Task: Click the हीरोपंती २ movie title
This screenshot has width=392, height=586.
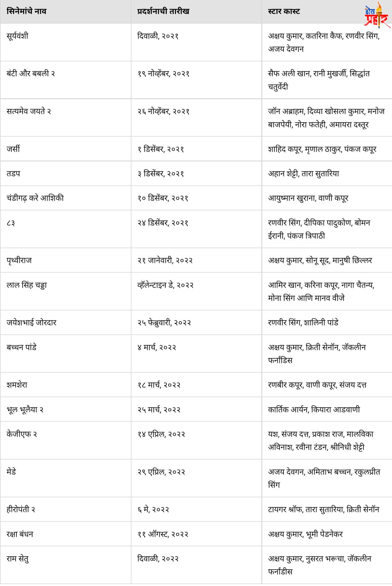Action: point(21,509)
